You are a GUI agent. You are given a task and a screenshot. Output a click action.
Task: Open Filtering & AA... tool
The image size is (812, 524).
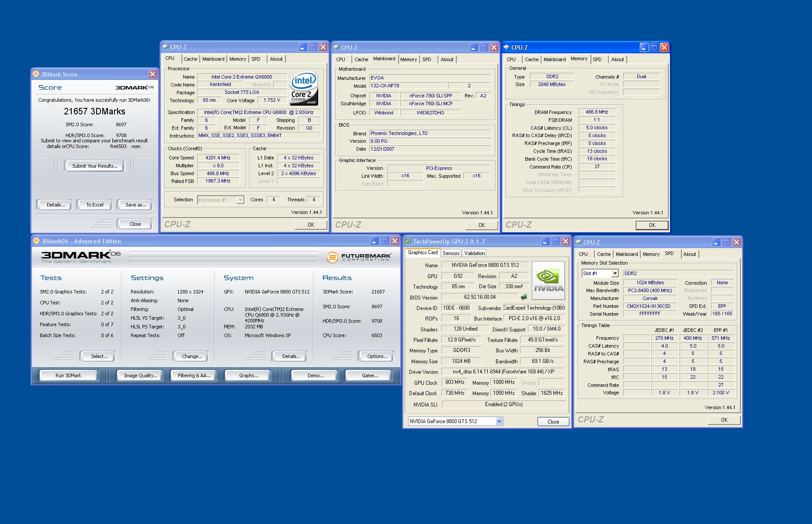194,376
